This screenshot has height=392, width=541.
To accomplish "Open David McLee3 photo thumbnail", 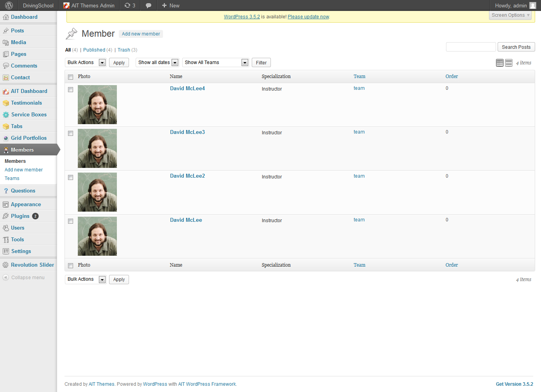I will tap(97, 148).
